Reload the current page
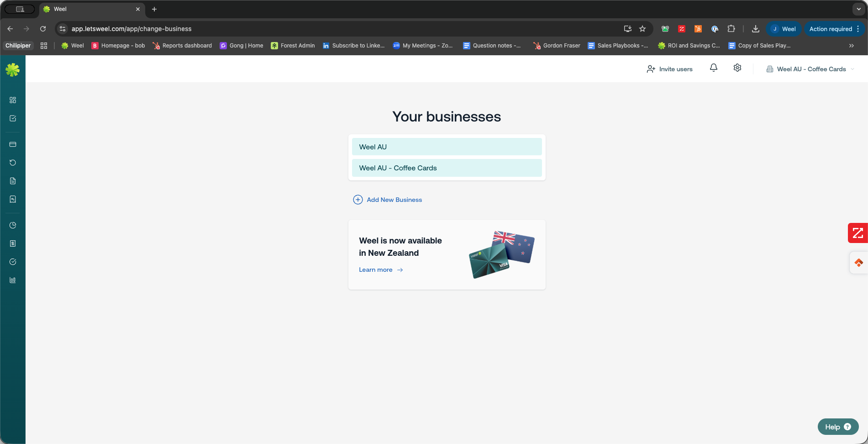This screenshot has height=444, width=868. 43,29
